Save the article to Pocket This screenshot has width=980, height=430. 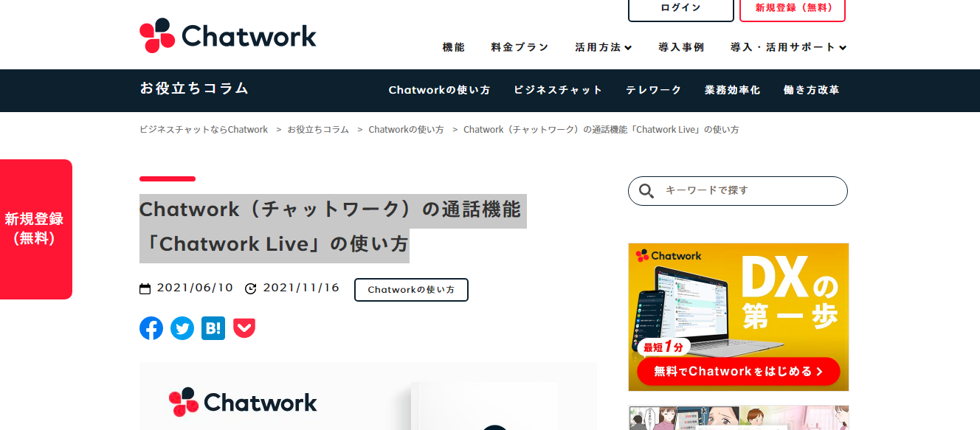coord(244,328)
